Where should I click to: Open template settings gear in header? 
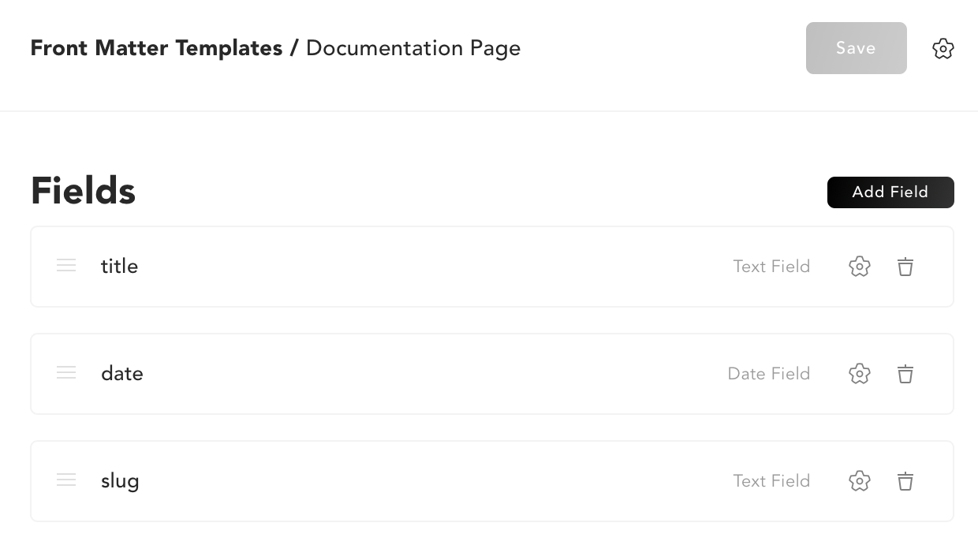(943, 49)
